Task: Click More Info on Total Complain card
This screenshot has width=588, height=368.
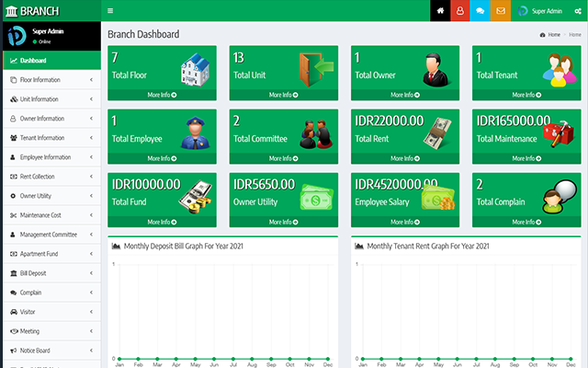Action: click(526, 222)
